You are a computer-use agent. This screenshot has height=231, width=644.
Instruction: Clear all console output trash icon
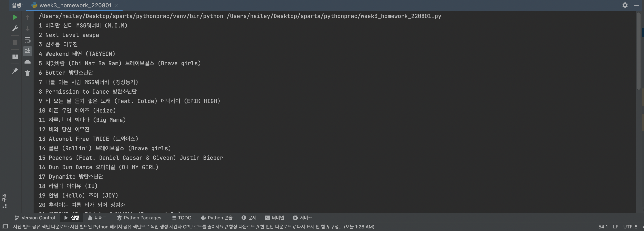(28, 73)
